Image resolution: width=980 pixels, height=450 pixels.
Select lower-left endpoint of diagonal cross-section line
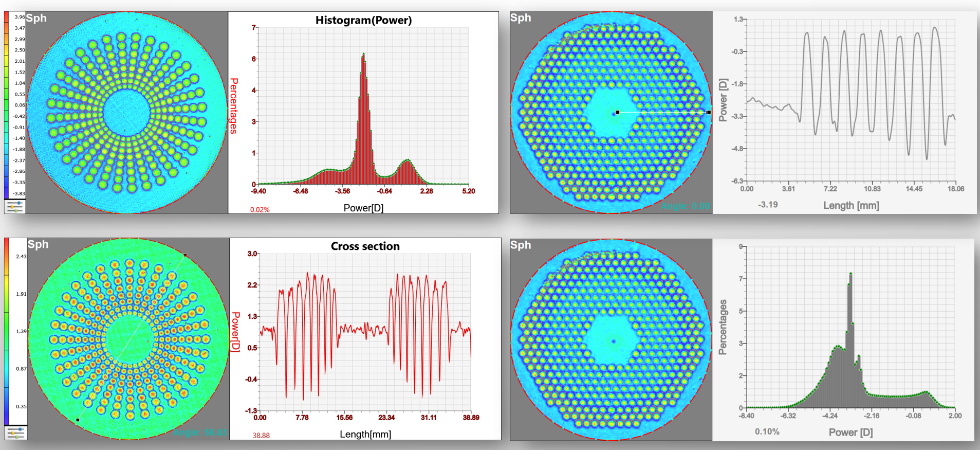coord(78,420)
